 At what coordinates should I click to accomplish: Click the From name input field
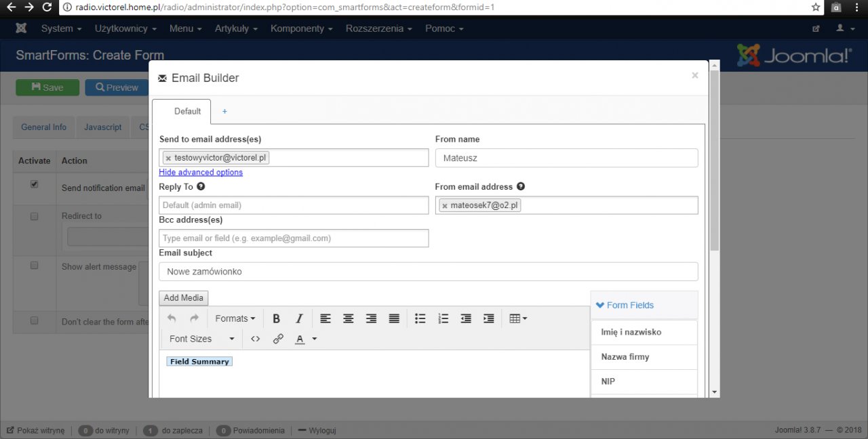coord(566,158)
